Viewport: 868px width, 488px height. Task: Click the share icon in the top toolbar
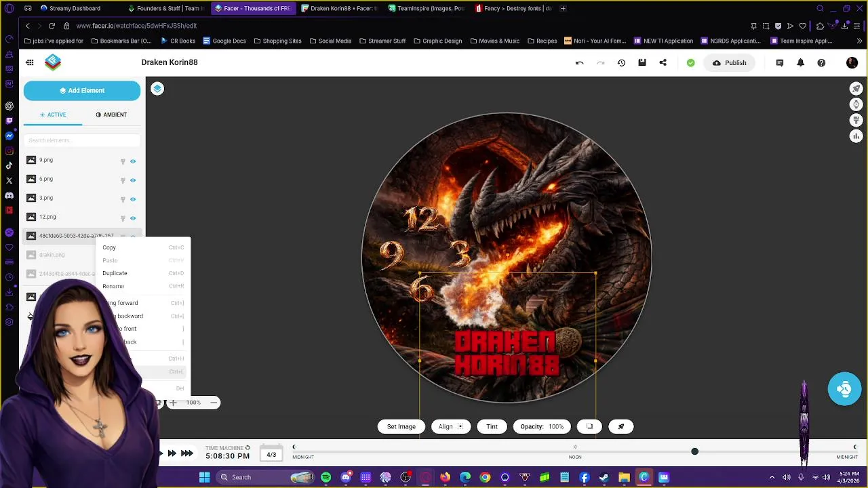click(663, 62)
